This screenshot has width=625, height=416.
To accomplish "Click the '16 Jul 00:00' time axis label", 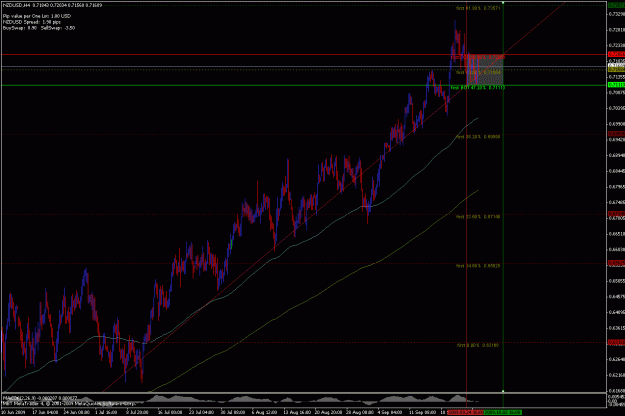I will 171,412.
